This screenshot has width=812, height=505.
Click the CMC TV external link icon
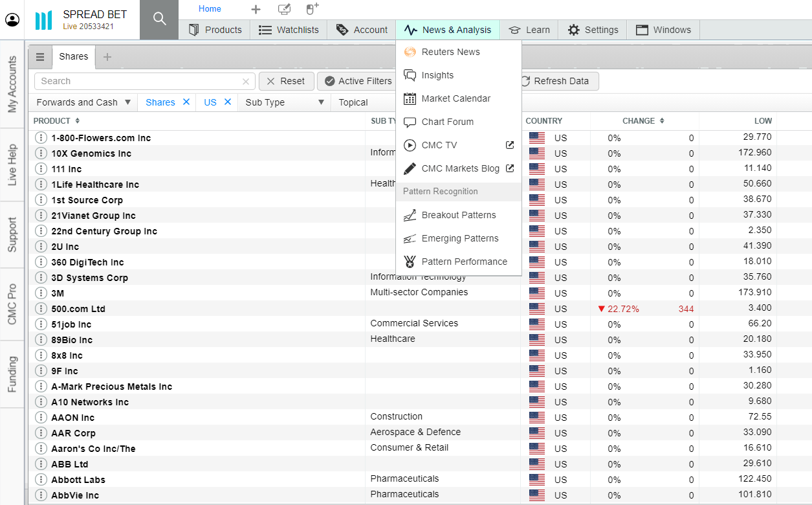(x=510, y=145)
